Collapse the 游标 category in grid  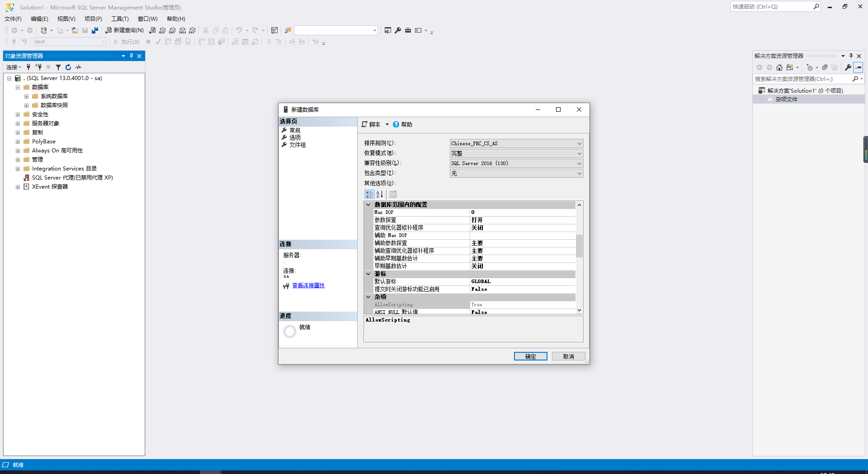pyautogui.click(x=368, y=274)
